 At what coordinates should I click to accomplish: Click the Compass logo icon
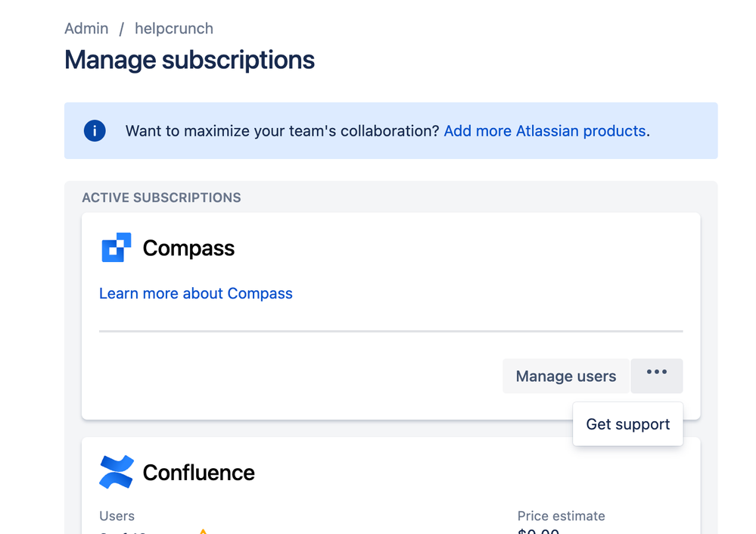(x=117, y=248)
